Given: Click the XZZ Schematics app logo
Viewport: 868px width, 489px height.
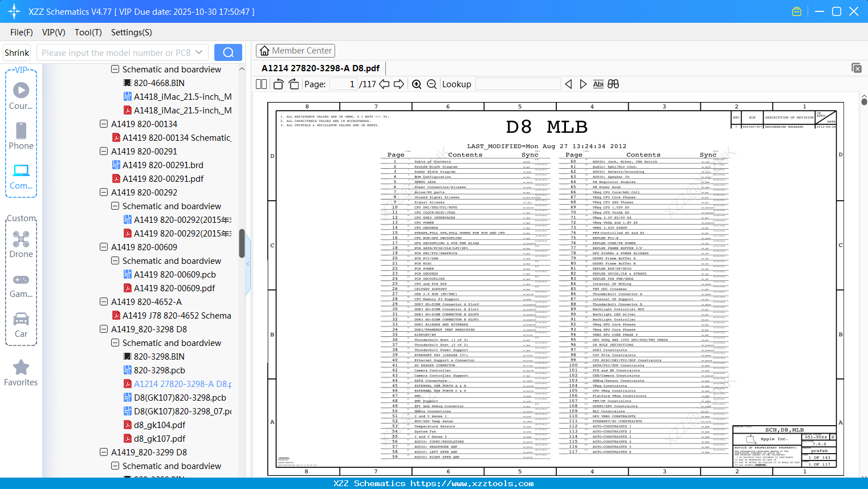Looking at the screenshot, I should click(14, 11).
